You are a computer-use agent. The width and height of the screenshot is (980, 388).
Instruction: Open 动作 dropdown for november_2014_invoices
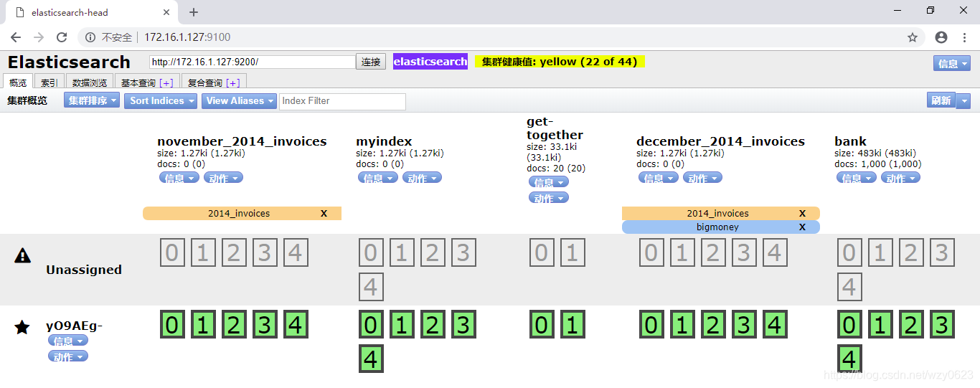223,178
